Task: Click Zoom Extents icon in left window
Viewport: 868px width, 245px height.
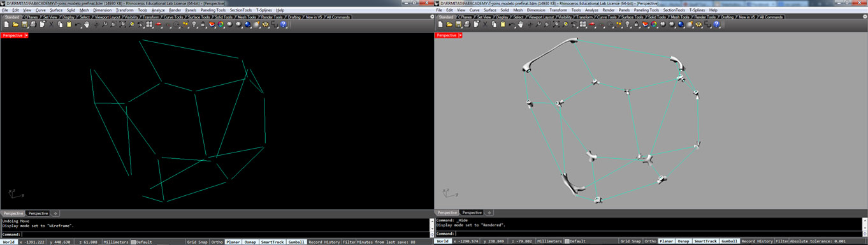Action: click(123, 24)
